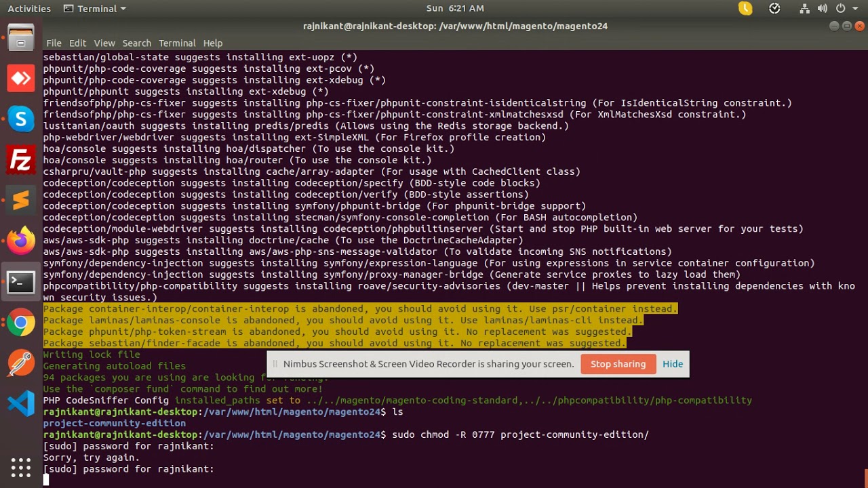Click the codeception/phpbuiltinserver suggestion line

(423, 229)
